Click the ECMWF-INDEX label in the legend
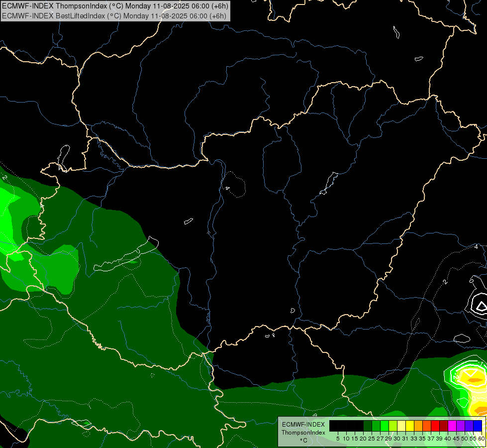 pyautogui.click(x=303, y=425)
